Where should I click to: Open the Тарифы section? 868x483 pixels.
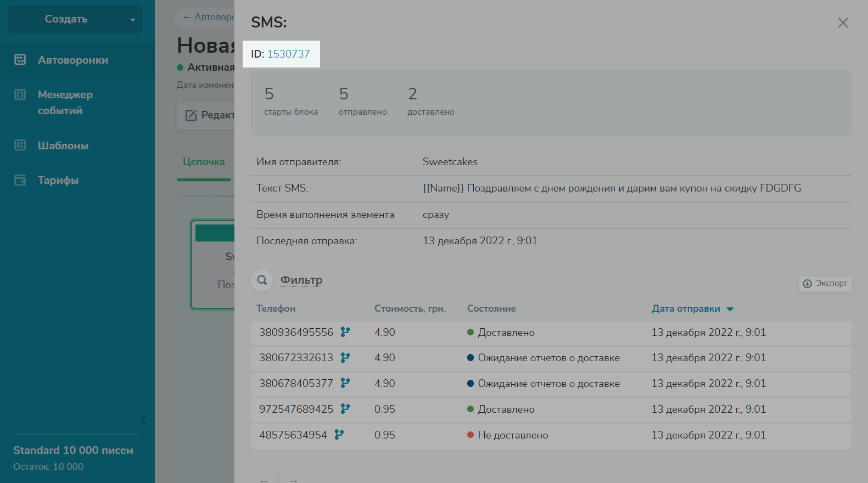point(58,180)
